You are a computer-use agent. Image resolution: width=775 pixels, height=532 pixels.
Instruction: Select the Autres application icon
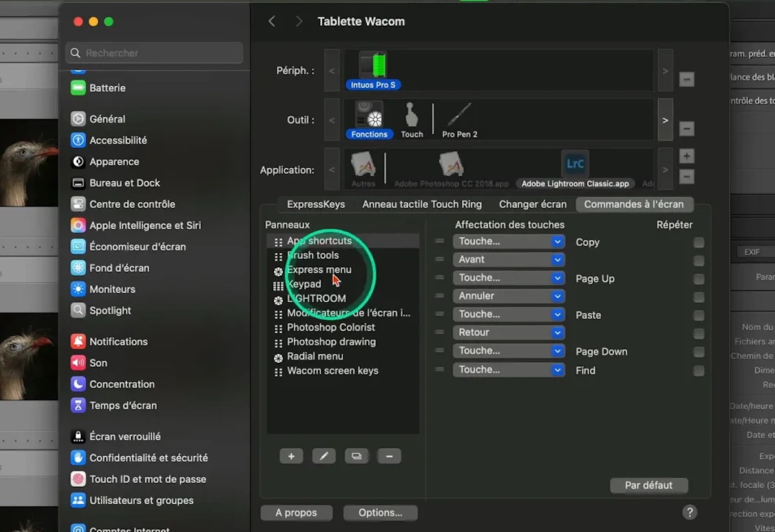pyautogui.click(x=364, y=169)
